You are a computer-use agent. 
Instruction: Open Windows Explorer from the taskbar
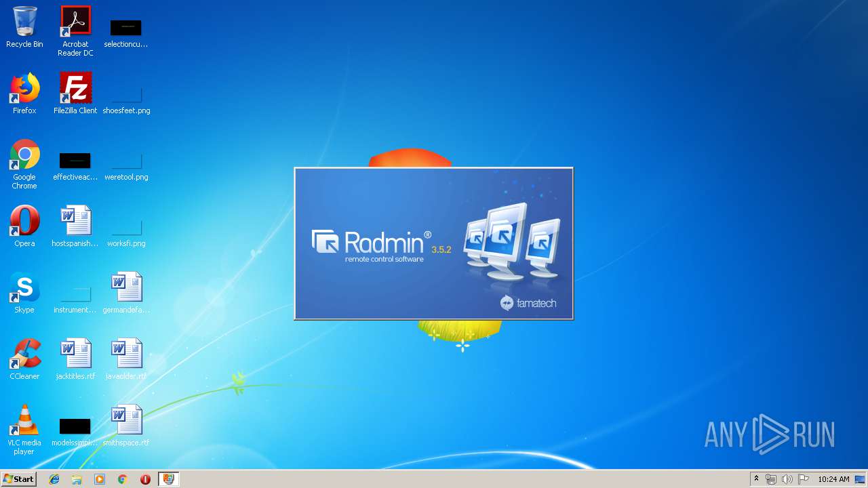click(77, 479)
